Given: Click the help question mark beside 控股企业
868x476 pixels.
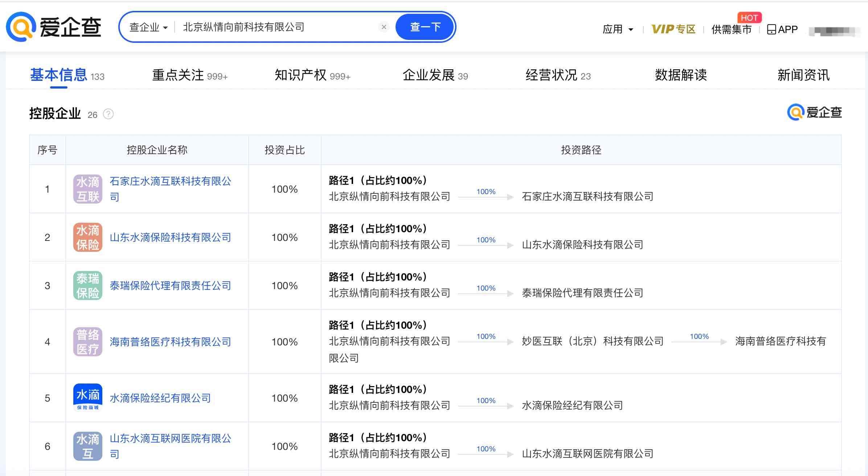Looking at the screenshot, I should tap(108, 114).
